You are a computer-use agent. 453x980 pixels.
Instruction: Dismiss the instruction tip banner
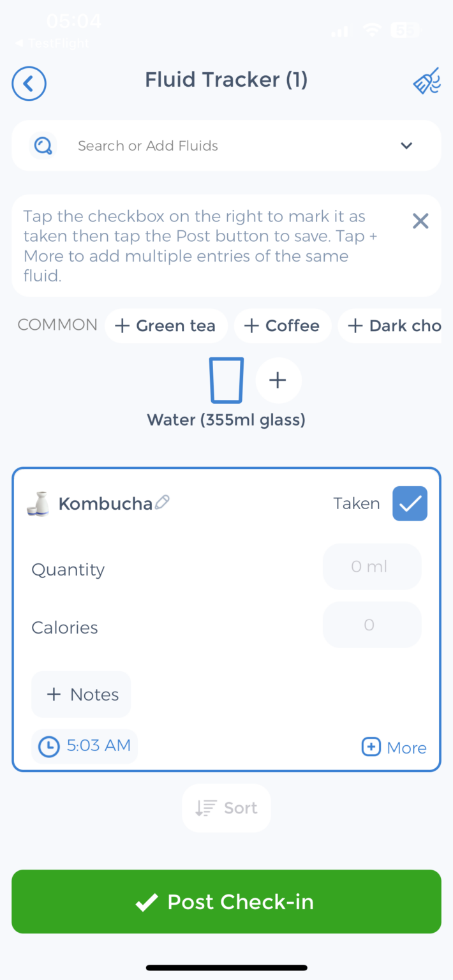(x=420, y=221)
